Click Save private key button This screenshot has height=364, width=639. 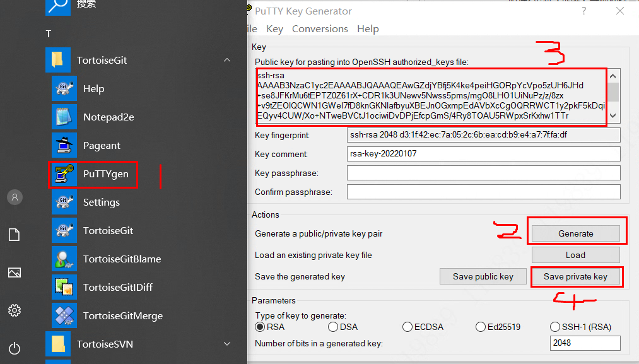click(x=575, y=276)
